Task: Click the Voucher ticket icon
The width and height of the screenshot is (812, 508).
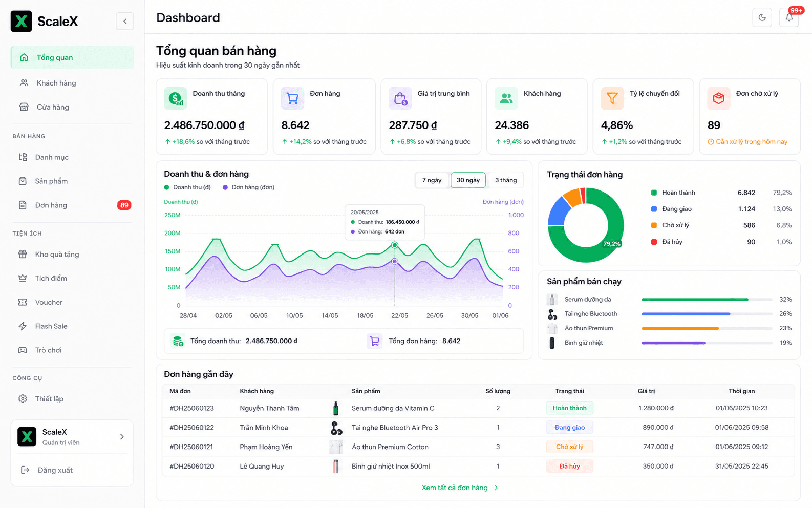Action: click(23, 302)
